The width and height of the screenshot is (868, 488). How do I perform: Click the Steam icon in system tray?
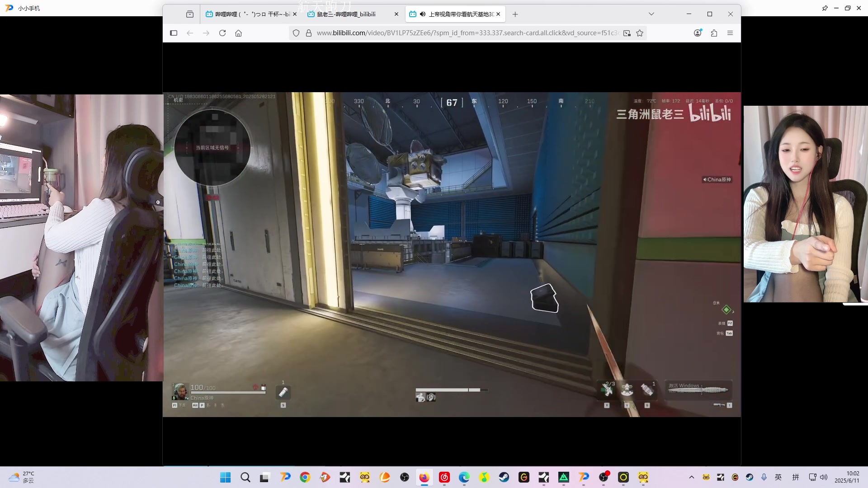[750, 477]
